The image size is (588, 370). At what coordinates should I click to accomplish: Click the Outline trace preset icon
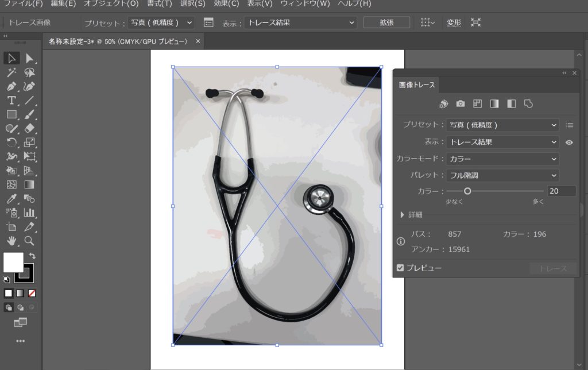pyautogui.click(x=528, y=104)
